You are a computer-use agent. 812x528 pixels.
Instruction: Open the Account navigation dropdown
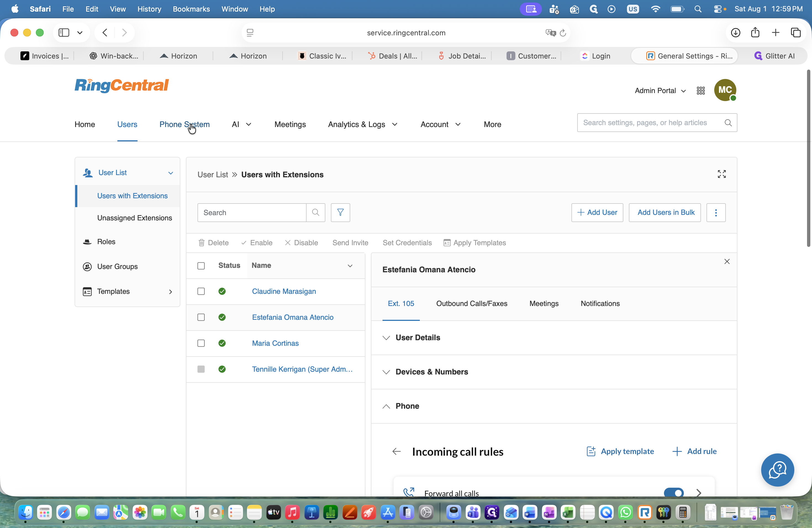click(441, 125)
